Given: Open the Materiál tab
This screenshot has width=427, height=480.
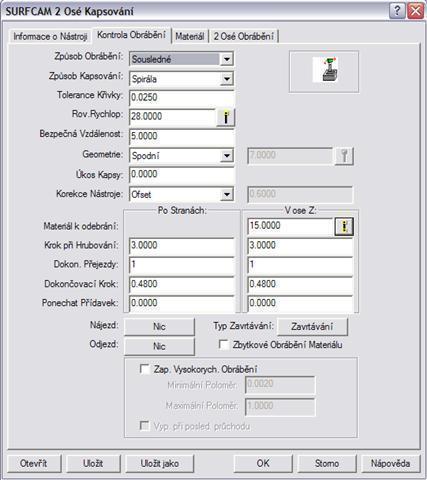Looking at the screenshot, I should [x=190, y=36].
